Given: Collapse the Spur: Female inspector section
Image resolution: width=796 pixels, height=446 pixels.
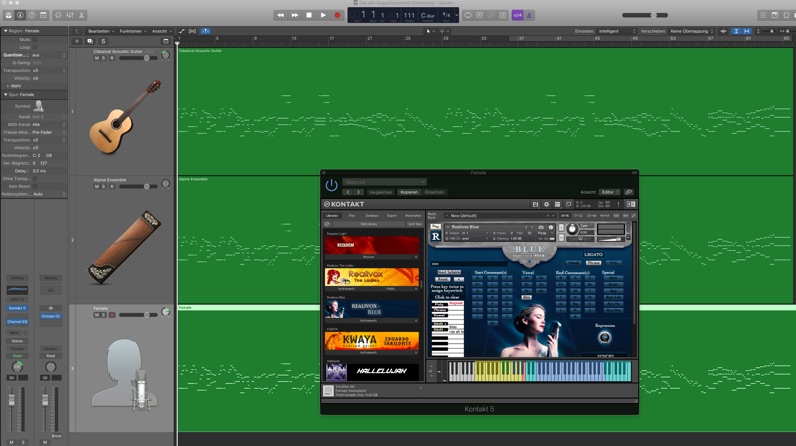Looking at the screenshot, I should tap(6, 95).
